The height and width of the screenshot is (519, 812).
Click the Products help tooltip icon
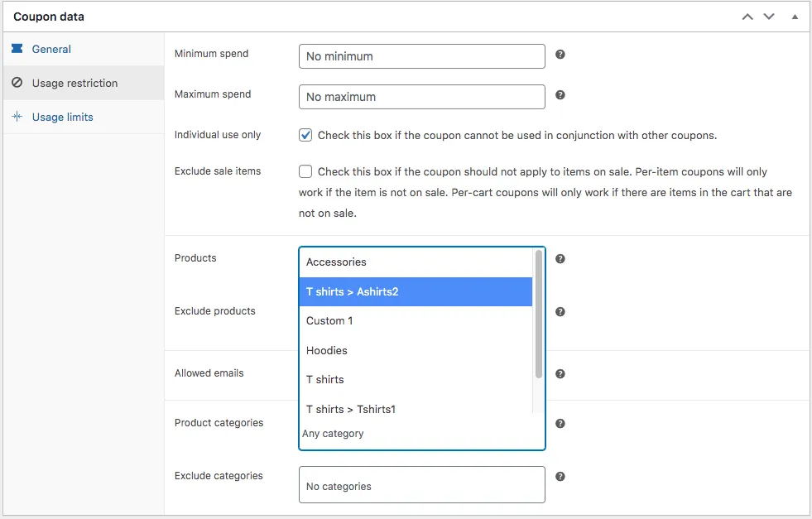(x=560, y=259)
